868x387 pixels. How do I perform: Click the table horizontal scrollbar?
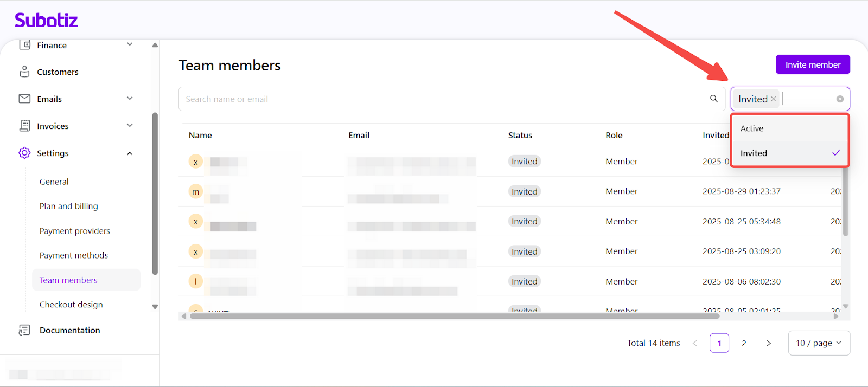456,316
